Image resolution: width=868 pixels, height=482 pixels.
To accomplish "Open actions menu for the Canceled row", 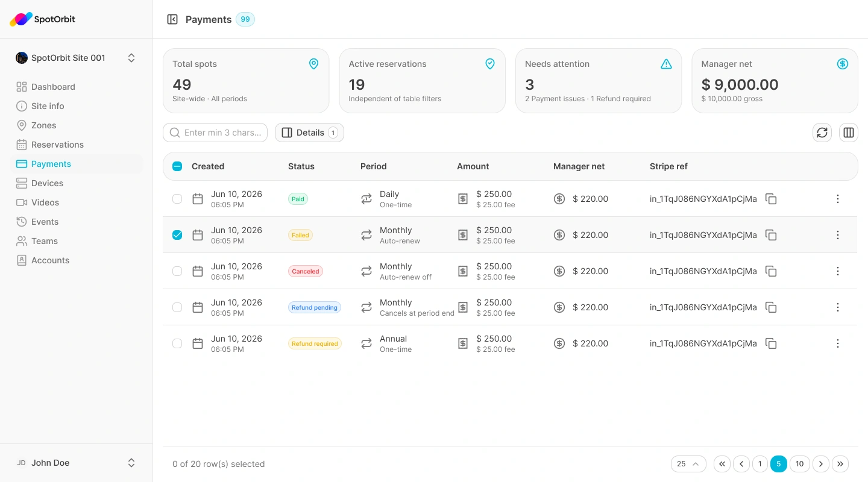I will point(838,271).
